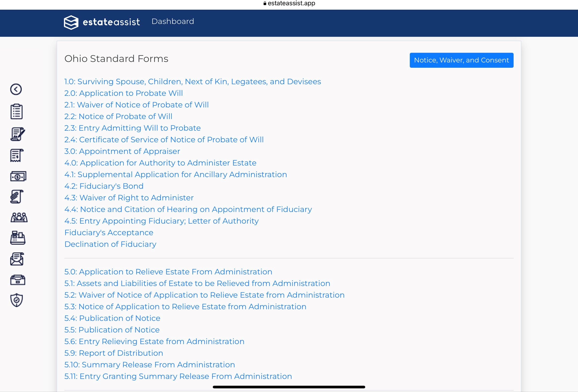Open the envelope with letter sidebar icon

(17, 259)
